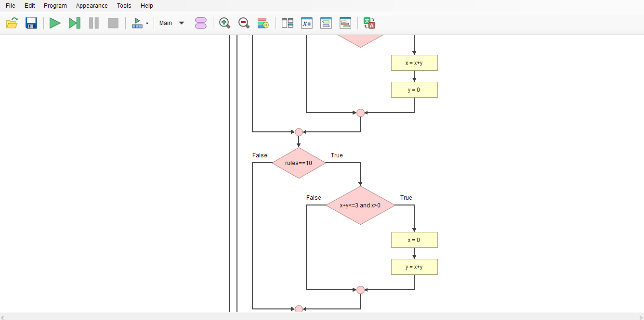Viewport: 644px width, 320px height.
Task: Open the File menu
Action: click(11, 6)
